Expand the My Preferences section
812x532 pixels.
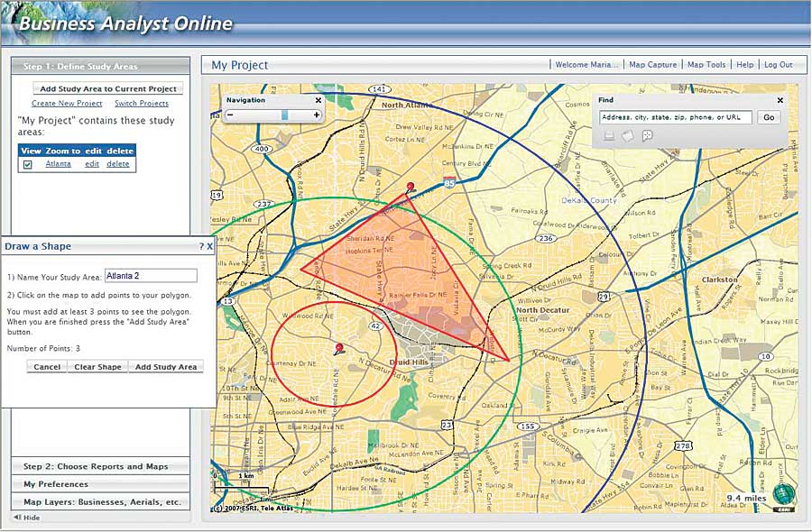[100, 484]
